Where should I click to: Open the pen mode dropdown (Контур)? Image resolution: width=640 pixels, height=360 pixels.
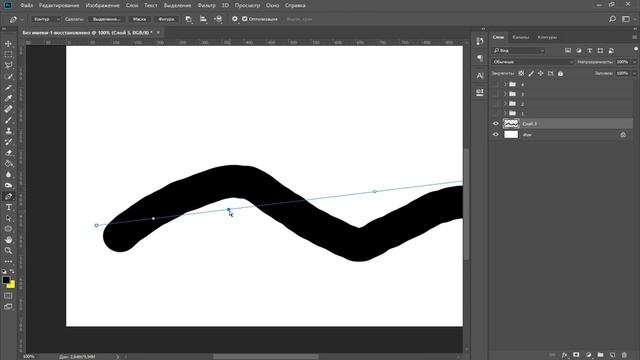point(46,19)
